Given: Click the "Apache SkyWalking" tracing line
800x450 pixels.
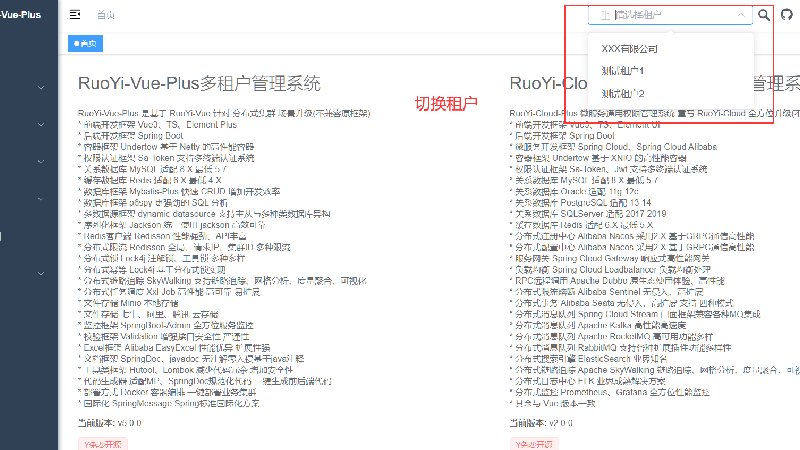Looking at the screenshot, I should click(655, 370).
